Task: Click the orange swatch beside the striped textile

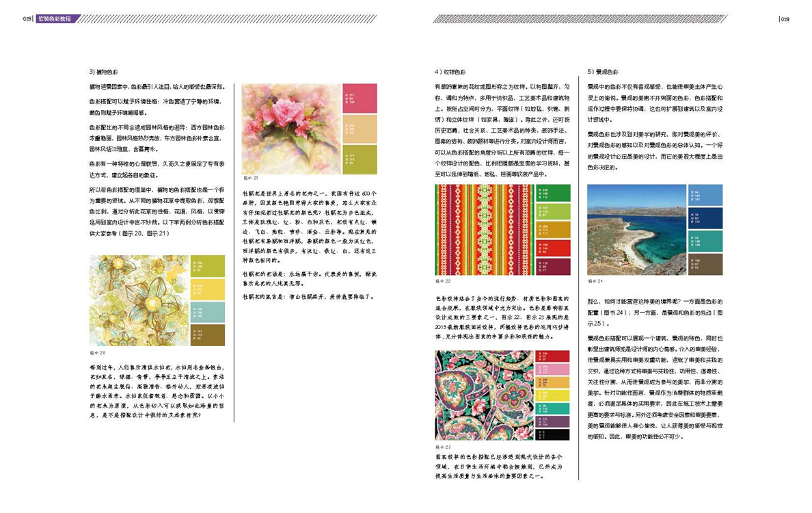Action: click(x=554, y=230)
